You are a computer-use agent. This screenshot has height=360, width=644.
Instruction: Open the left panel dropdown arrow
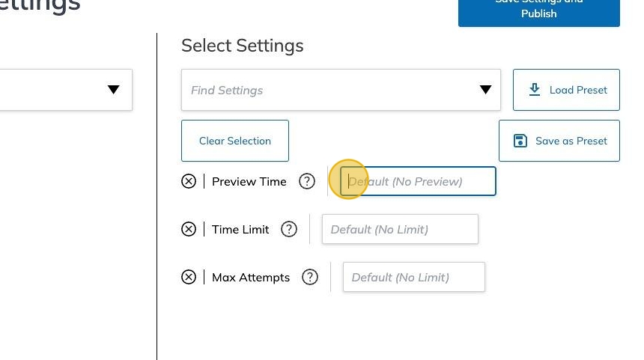[x=113, y=90]
